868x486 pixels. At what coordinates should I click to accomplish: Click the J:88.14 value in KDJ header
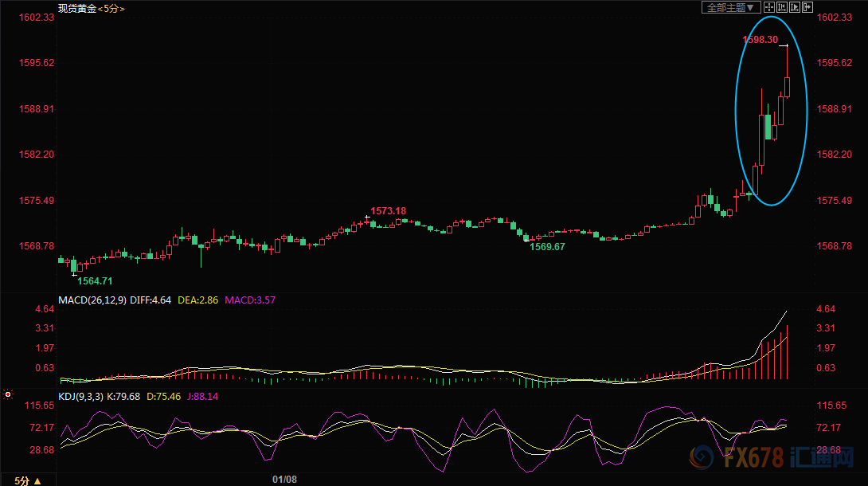202,396
